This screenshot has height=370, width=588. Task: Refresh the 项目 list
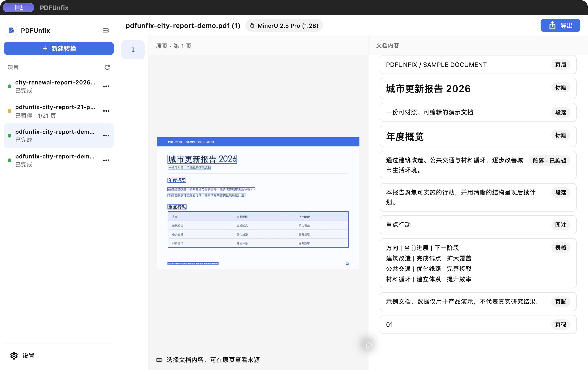[x=107, y=67]
